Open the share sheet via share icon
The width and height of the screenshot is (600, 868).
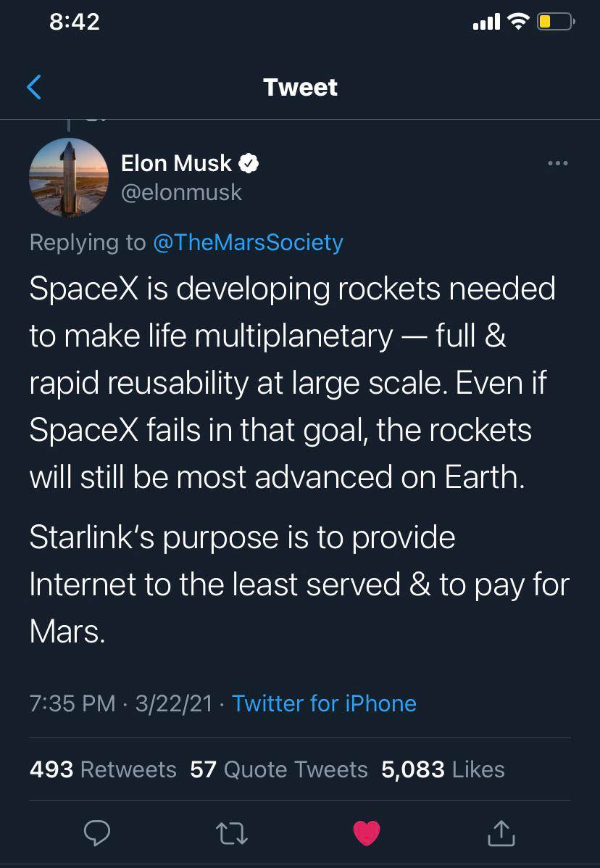[501, 833]
